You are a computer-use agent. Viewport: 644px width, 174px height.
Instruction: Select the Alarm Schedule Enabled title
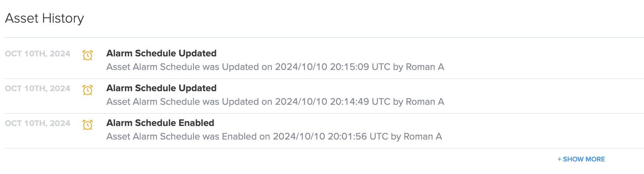tap(160, 123)
